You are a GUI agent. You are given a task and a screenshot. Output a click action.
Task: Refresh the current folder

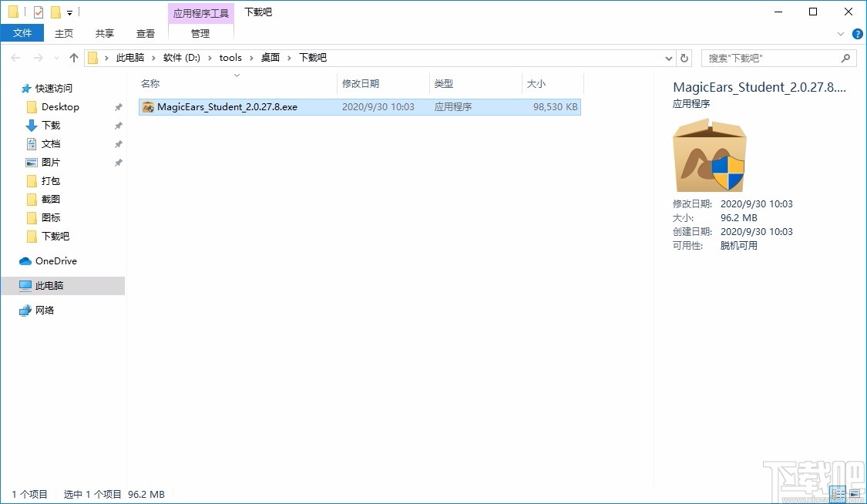click(x=684, y=58)
